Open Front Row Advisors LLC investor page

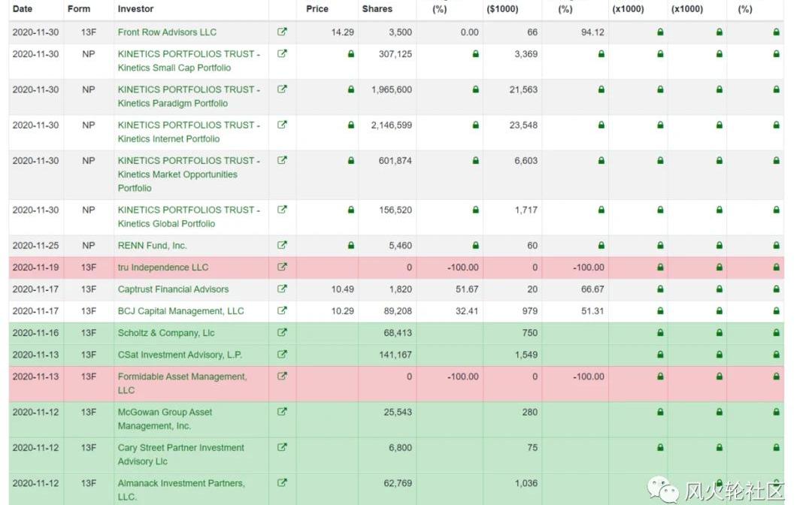click(x=167, y=32)
